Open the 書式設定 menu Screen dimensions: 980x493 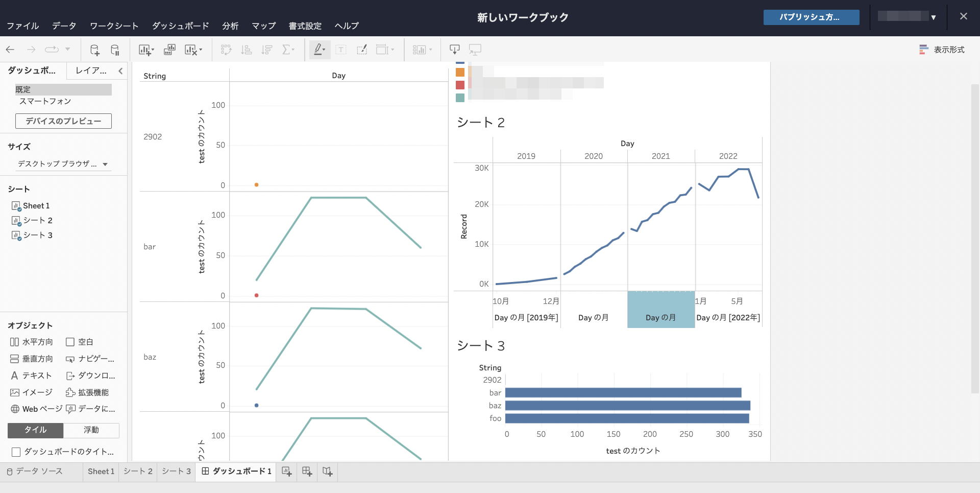[x=305, y=26]
